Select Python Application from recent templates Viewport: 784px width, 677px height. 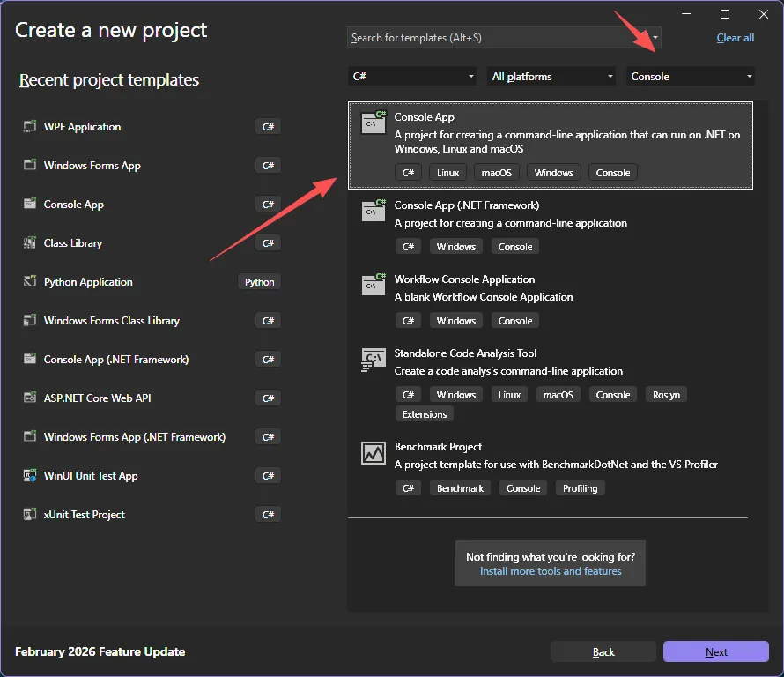coord(152,282)
